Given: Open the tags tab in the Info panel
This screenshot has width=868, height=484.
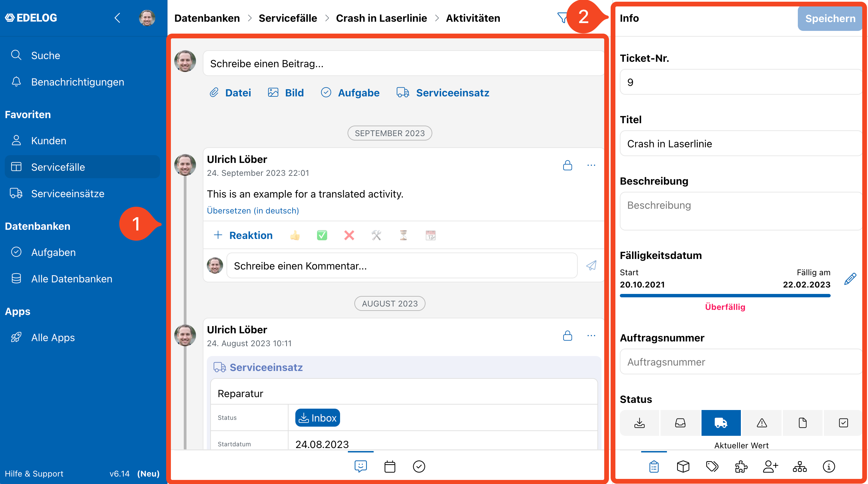Looking at the screenshot, I should [x=712, y=466].
